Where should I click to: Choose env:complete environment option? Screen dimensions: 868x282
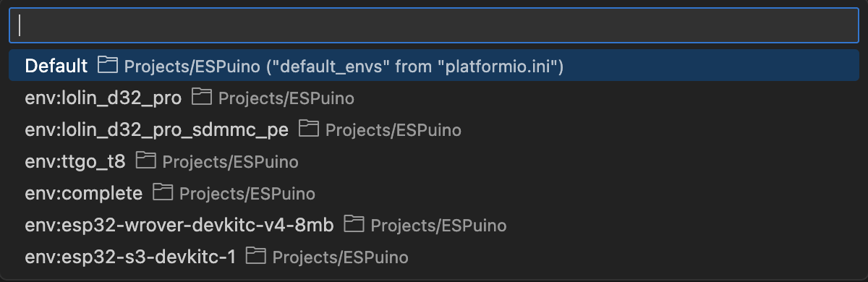pyautogui.click(x=434, y=193)
